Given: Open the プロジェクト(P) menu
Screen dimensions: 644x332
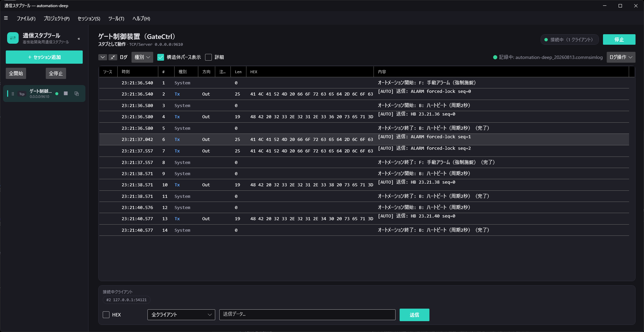Looking at the screenshot, I should point(57,19).
